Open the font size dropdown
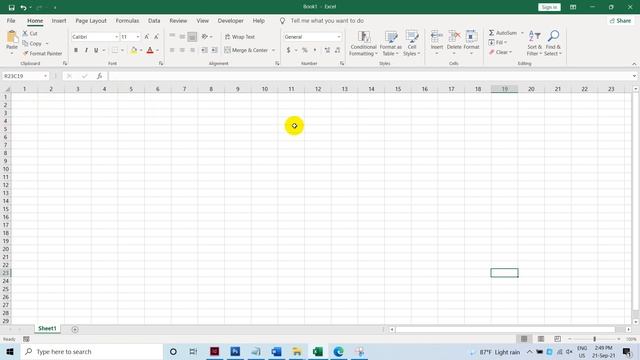The width and height of the screenshot is (640, 360). [x=138, y=37]
